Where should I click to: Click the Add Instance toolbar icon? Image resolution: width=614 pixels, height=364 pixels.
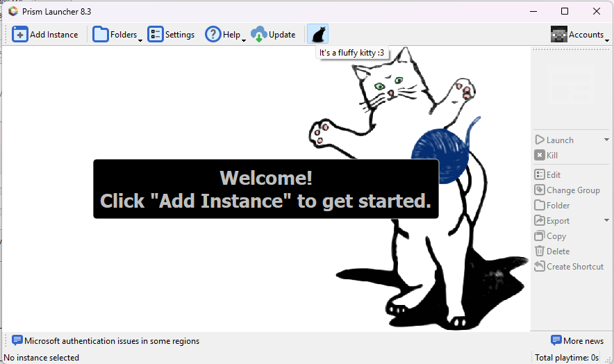20,35
